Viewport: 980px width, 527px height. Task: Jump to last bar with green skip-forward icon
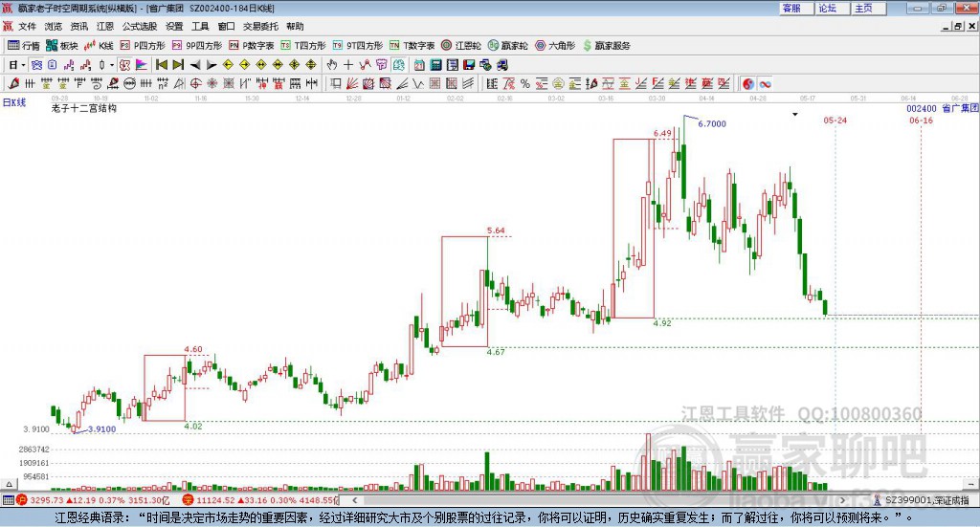pos(178,65)
